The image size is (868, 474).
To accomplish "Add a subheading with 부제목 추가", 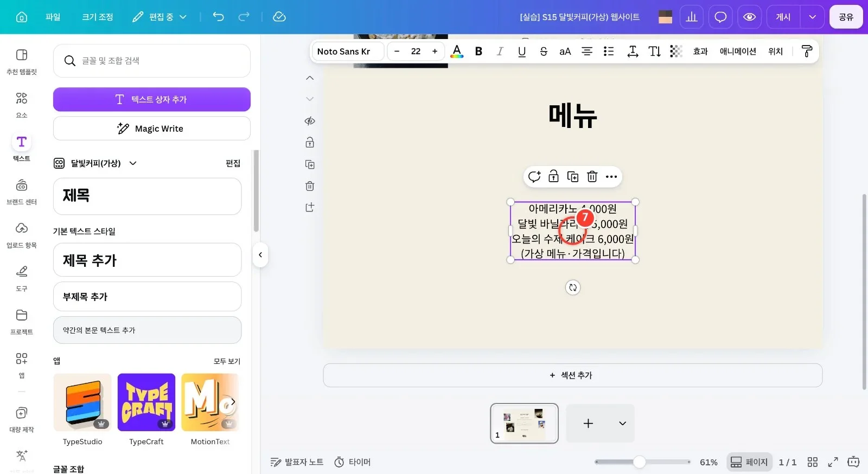I will tap(147, 297).
